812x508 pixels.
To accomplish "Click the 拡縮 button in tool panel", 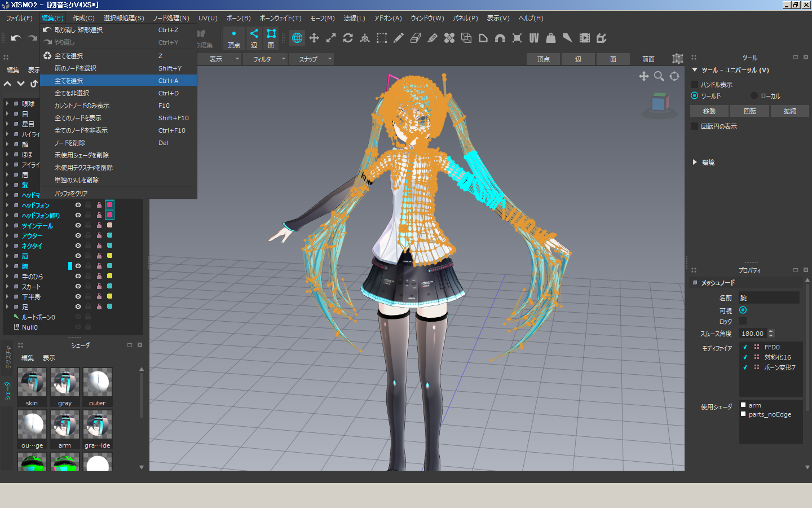I will pyautogui.click(x=789, y=111).
